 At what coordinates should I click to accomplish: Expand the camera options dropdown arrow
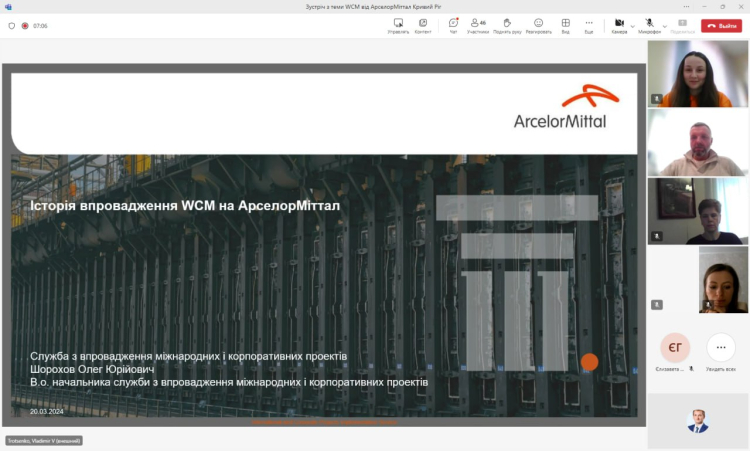[633, 26]
